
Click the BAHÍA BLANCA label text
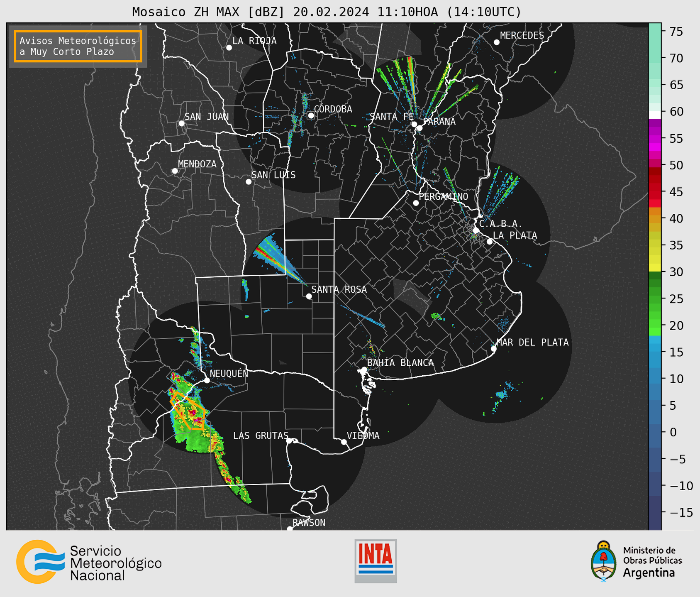click(400, 362)
